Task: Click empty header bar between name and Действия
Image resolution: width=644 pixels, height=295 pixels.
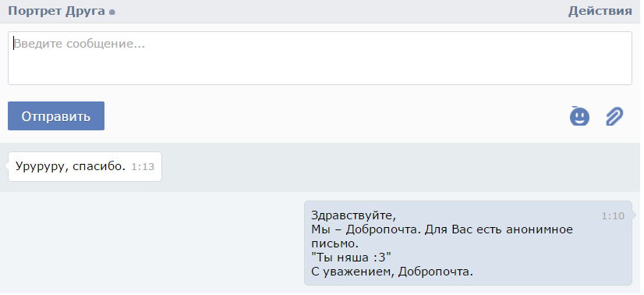Action: point(341,11)
